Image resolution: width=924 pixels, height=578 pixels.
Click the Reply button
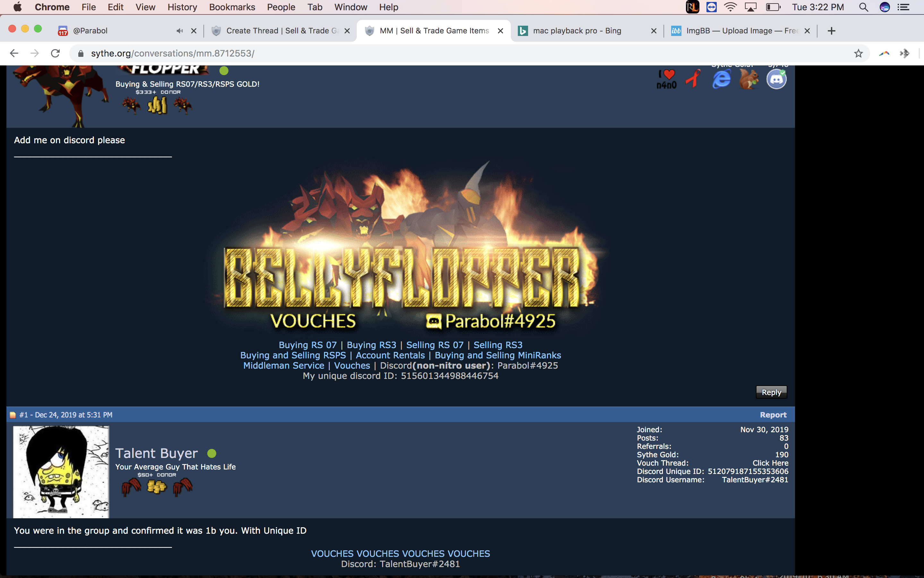pyautogui.click(x=771, y=392)
